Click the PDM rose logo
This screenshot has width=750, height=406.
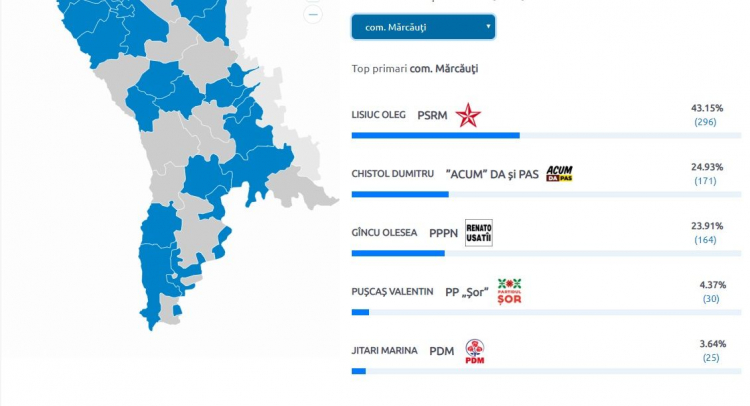(x=475, y=351)
